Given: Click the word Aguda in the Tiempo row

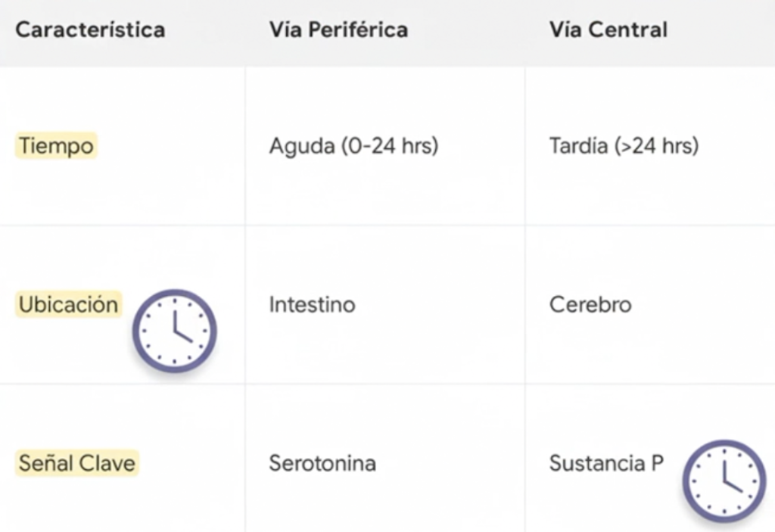Looking at the screenshot, I should pyautogui.click(x=300, y=146).
